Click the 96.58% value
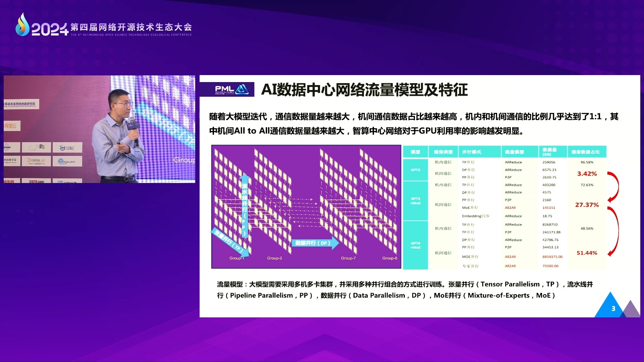This screenshot has height=362, width=644. coord(587,162)
